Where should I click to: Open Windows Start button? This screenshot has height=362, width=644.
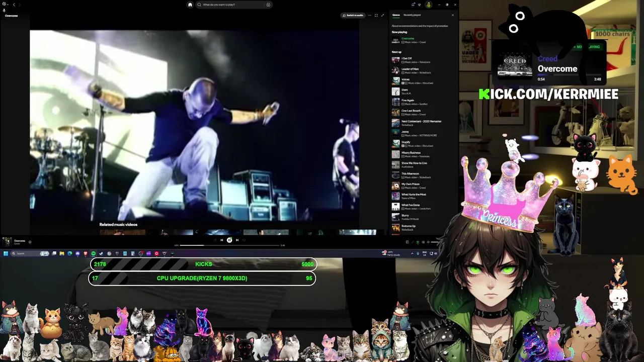(x=6, y=253)
